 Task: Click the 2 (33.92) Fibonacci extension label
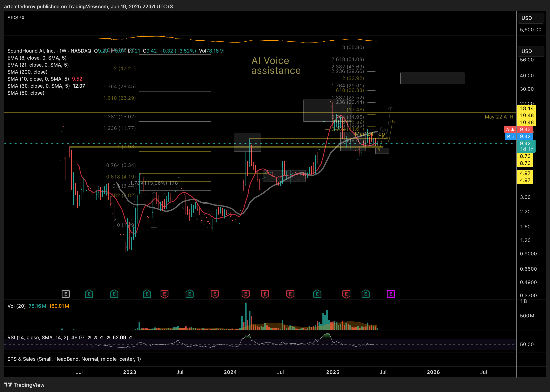pyautogui.click(x=353, y=78)
